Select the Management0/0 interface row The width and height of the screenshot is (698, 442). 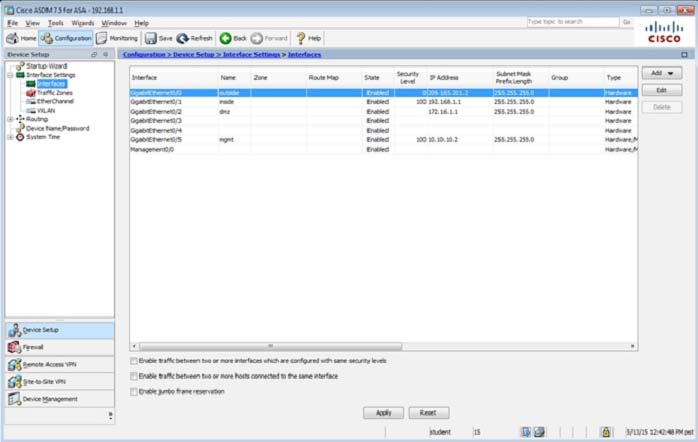(x=384, y=150)
